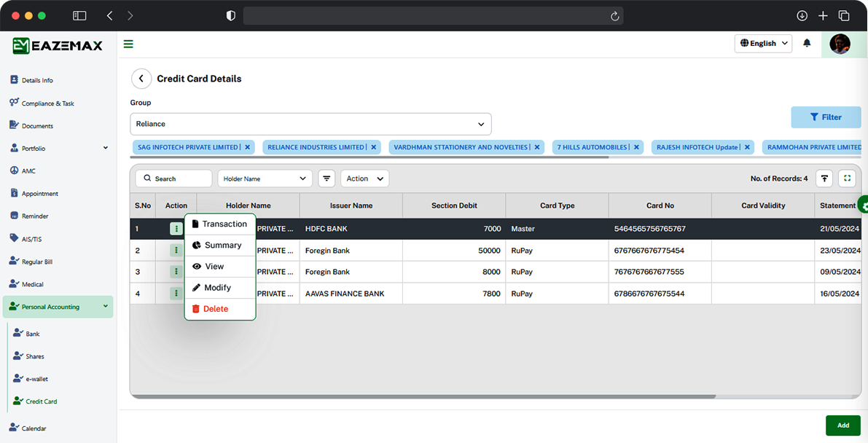Open e-wallet under Personal Accounting

31,379
